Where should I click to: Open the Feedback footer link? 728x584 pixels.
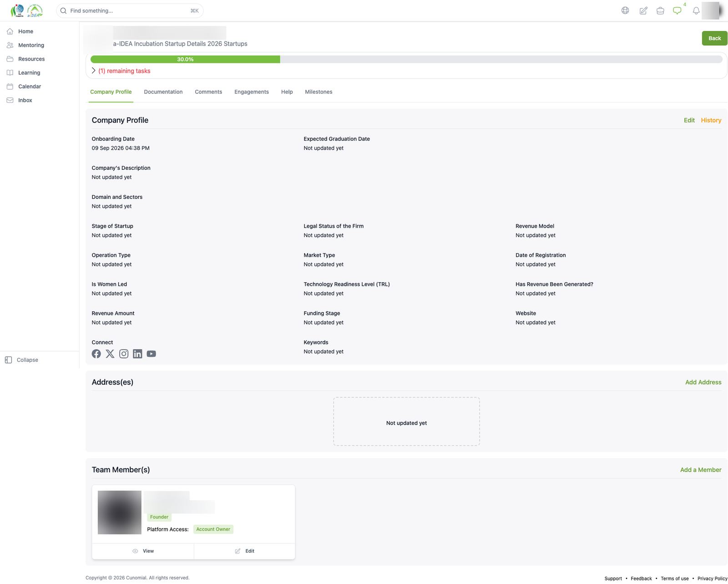(641, 579)
